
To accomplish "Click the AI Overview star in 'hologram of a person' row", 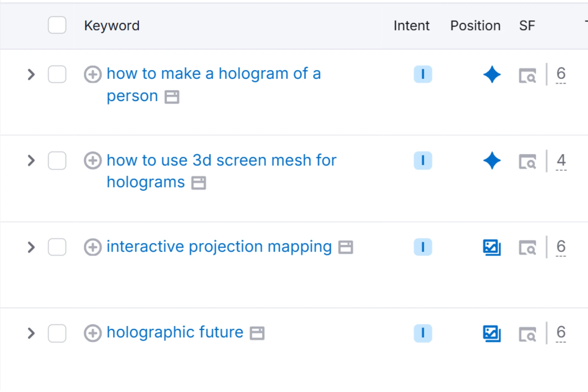I will pyautogui.click(x=492, y=74).
